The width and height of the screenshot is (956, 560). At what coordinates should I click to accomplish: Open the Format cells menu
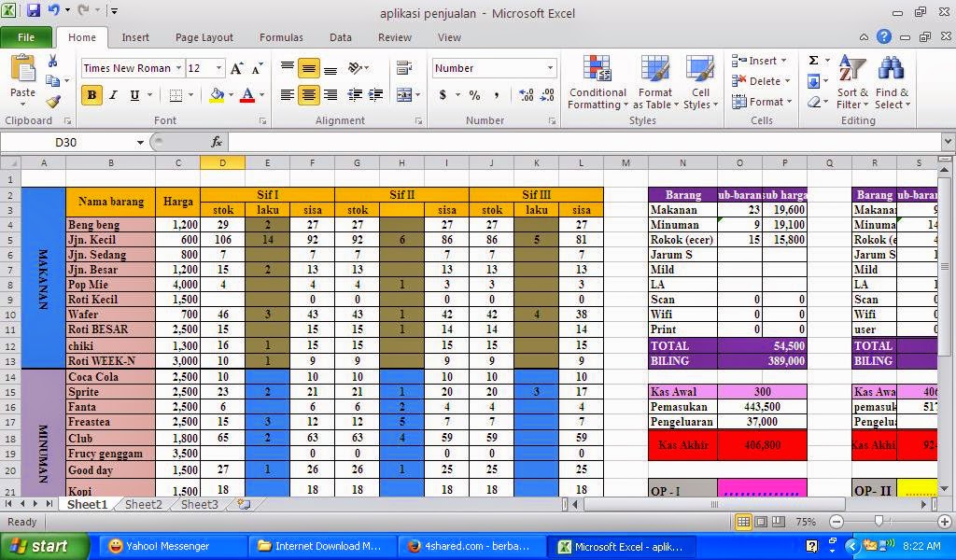(x=762, y=102)
